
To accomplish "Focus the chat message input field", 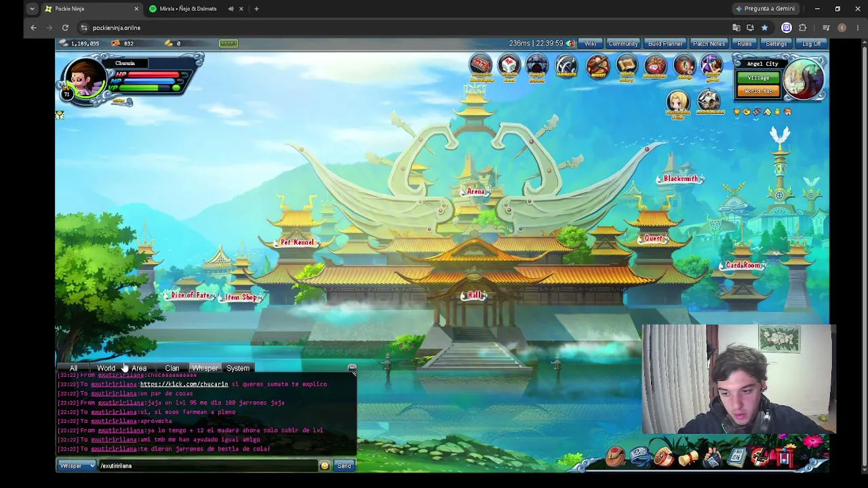I will [208, 466].
